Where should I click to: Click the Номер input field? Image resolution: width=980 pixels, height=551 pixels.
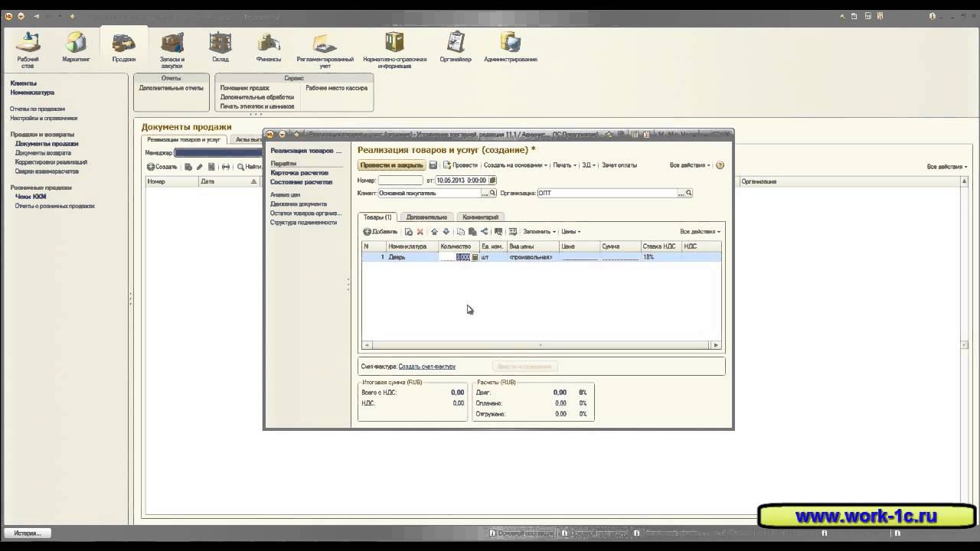click(400, 181)
